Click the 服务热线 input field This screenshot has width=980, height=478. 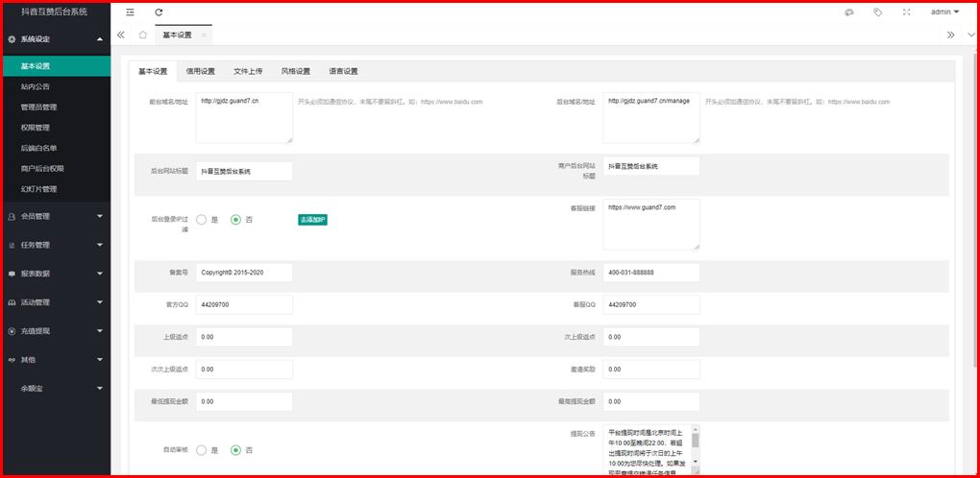pyautogui.click(x=651, y=273)
